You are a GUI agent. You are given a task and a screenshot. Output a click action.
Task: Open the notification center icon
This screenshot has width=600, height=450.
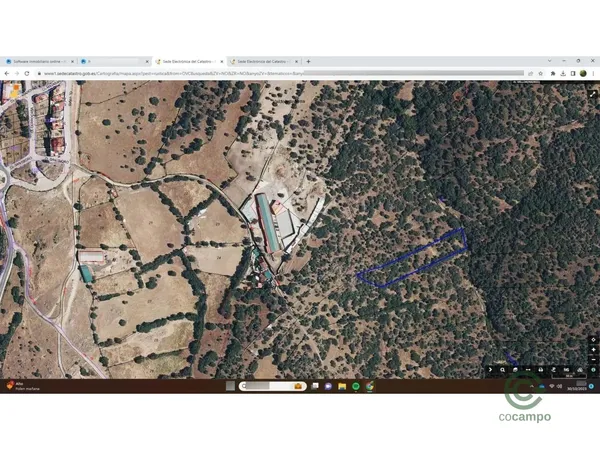coord(591,386)
